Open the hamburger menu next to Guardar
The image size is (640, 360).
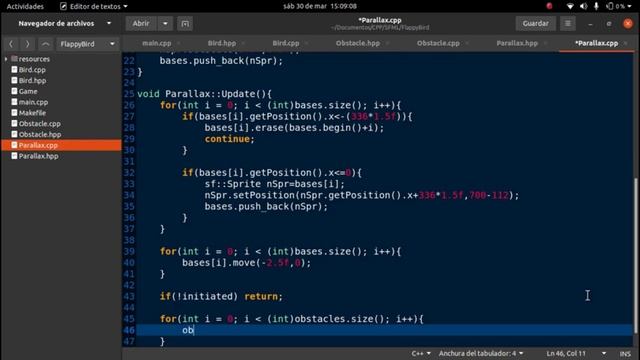click(x=568, y=24)
